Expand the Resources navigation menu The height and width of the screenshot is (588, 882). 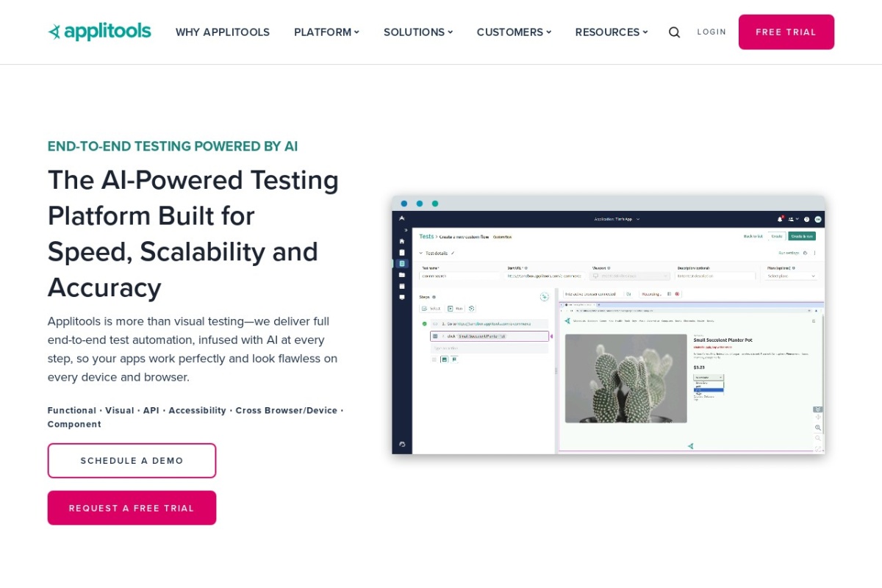coord(611,32)
